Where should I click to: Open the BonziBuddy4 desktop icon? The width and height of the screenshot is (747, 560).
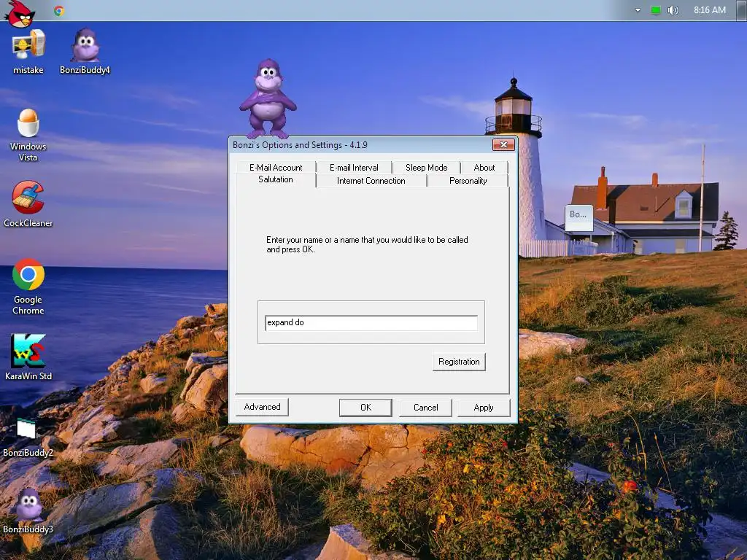tap(85, 52)
